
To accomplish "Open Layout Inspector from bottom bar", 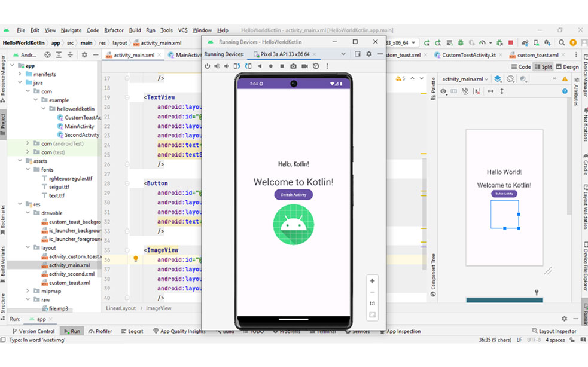I will point(554,331).
